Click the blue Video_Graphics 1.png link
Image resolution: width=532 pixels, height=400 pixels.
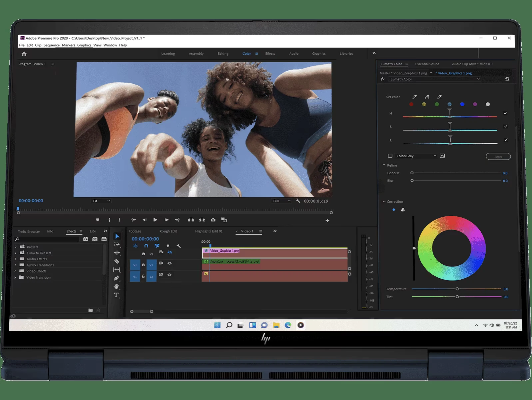[454, 73]
